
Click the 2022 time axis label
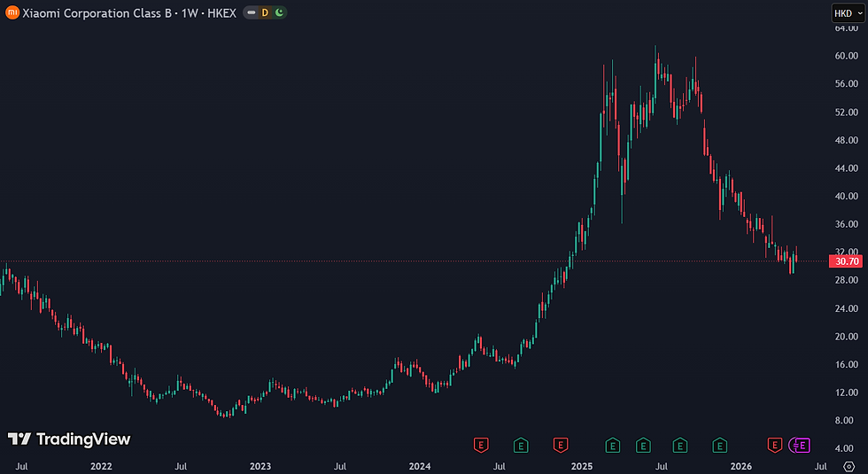(101, 466)
